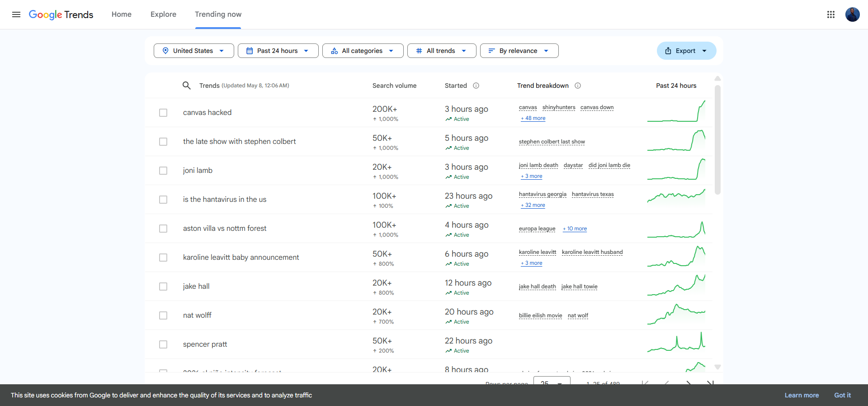Open the Past 24 hours time dropdown
The height and width of the screenshot is (406, 868).
278,51
